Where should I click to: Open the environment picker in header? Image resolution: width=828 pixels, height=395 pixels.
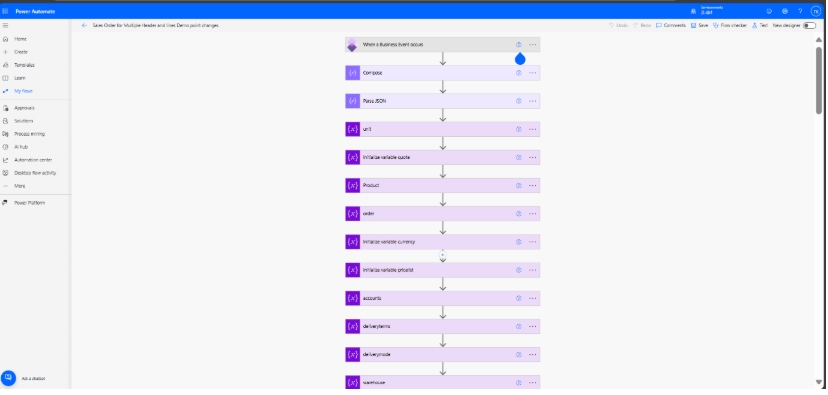click(x=708, y=11)
